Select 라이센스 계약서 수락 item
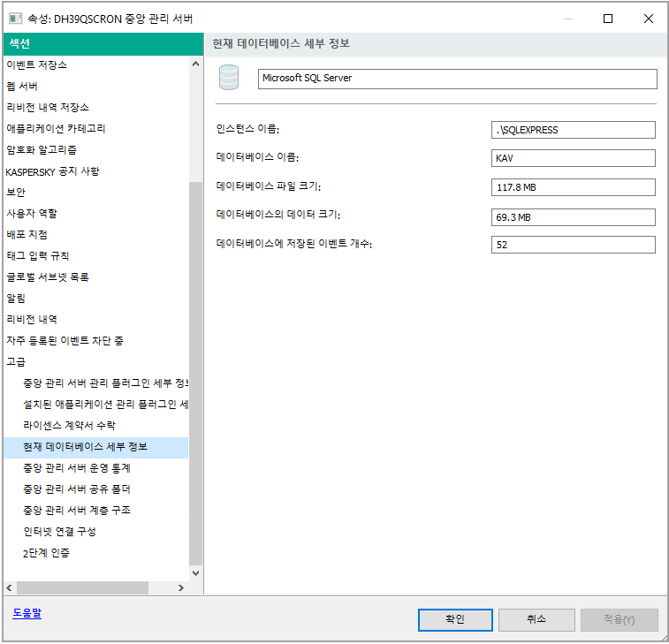The image size is (669, 644). (69, 425)
